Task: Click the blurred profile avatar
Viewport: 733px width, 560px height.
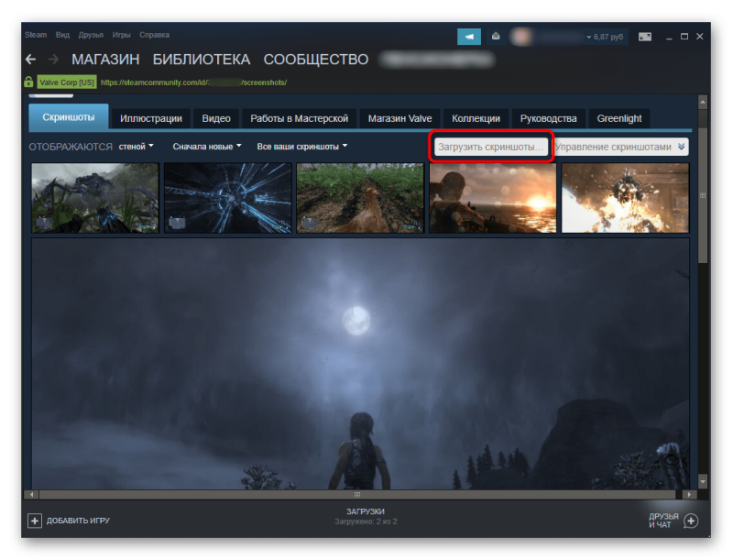Action: [520, 37]
